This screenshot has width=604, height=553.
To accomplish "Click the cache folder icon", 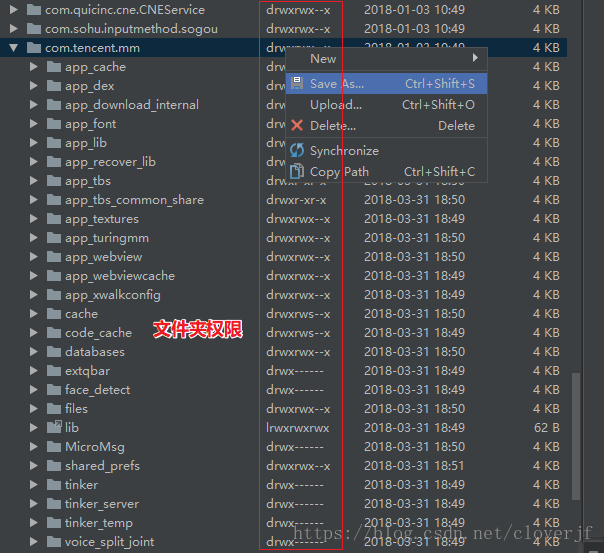I will [54, 313].
